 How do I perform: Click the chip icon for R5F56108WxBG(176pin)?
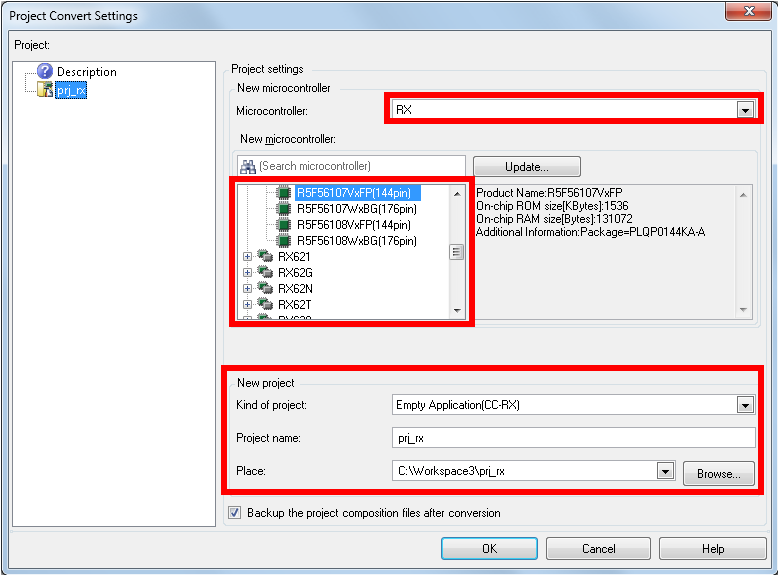[x=284, y=241]
